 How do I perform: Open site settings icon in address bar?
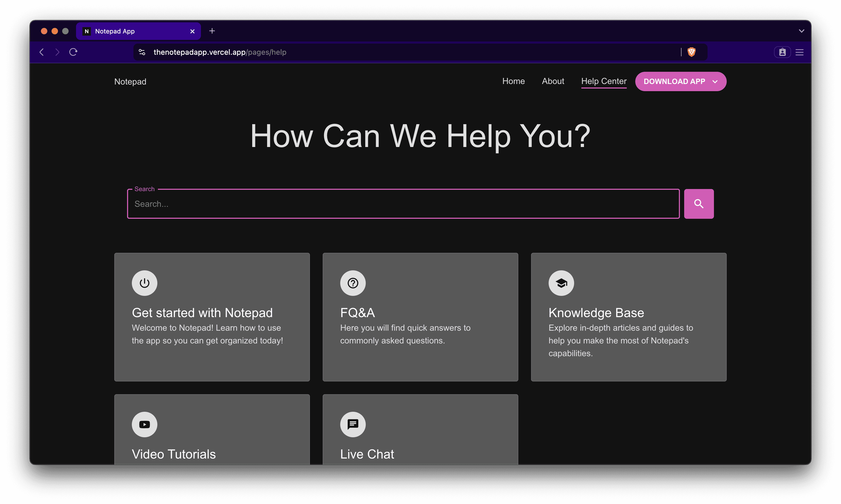142,52
